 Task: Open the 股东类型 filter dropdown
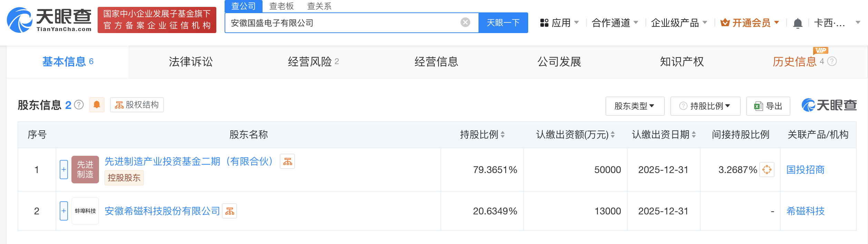634,106
